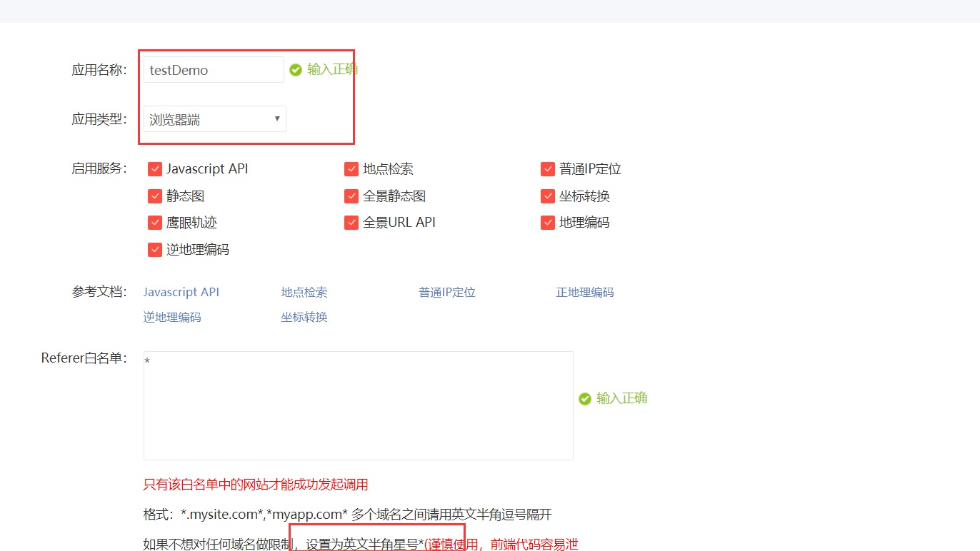Click the 应用名称 label
980x551 pixels.
tap(99, 70)
